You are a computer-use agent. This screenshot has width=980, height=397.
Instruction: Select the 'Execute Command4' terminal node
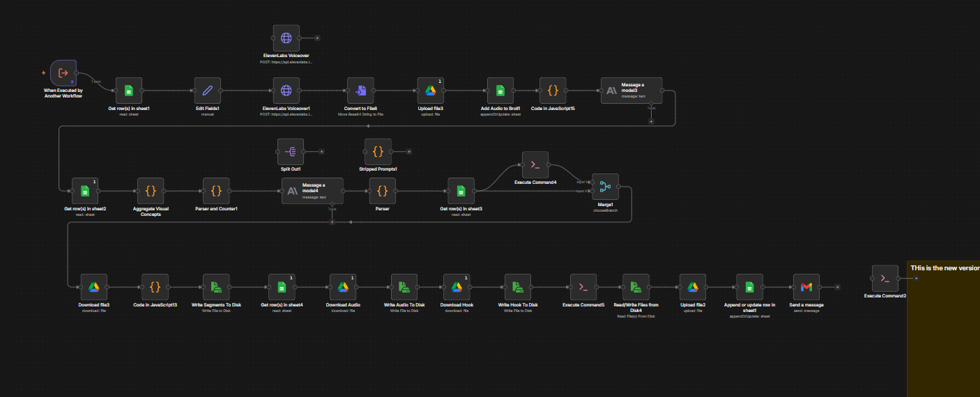point(535,164)
